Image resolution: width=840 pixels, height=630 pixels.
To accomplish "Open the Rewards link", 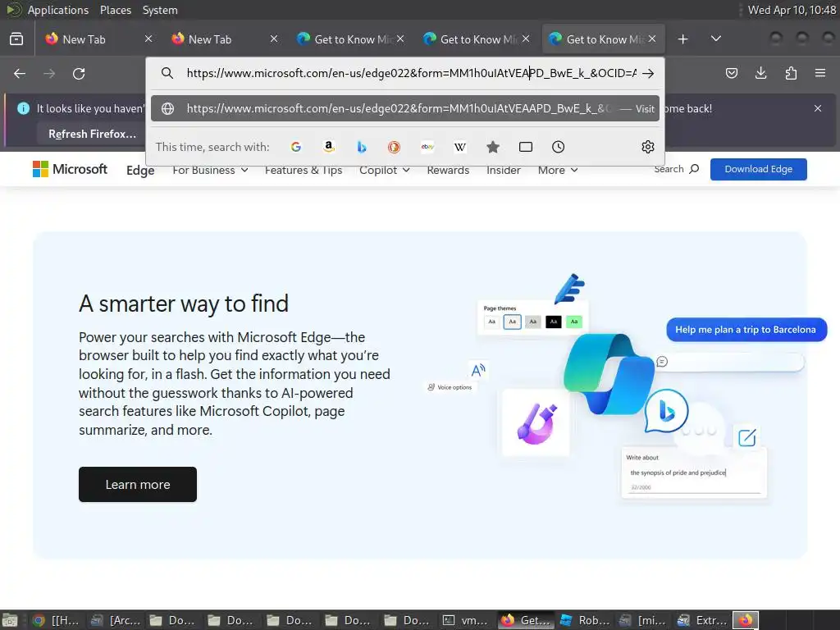I will 448,171.
